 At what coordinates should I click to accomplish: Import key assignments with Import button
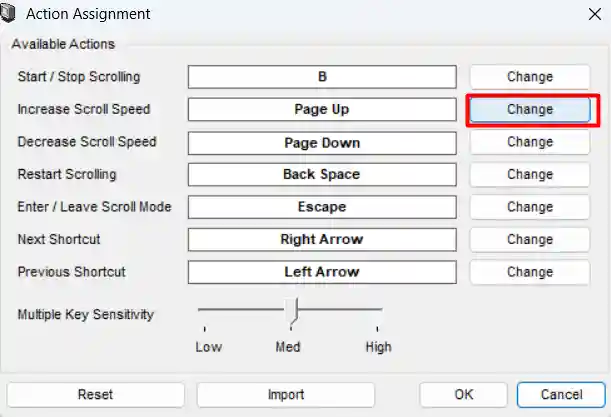[x=285, y=394]
